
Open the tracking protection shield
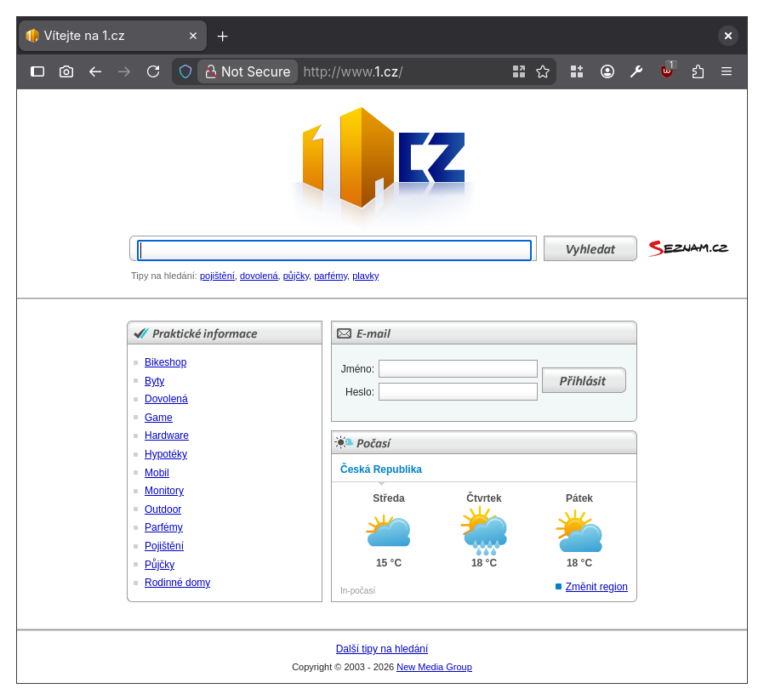coord(185,71)
